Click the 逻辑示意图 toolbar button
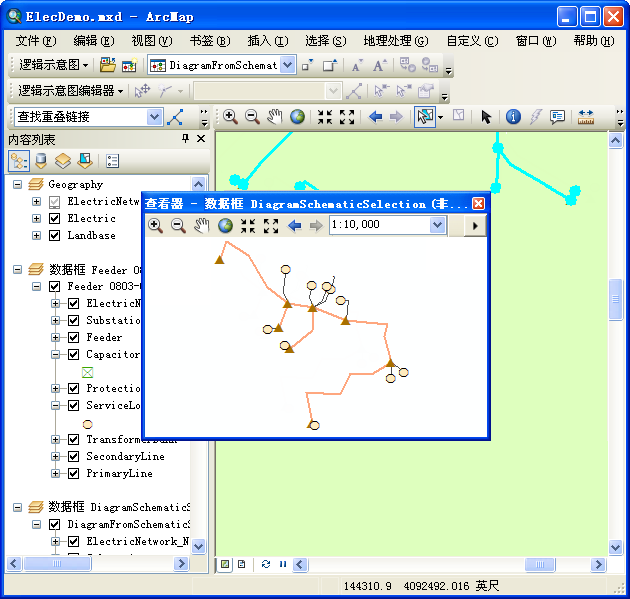 53,65
